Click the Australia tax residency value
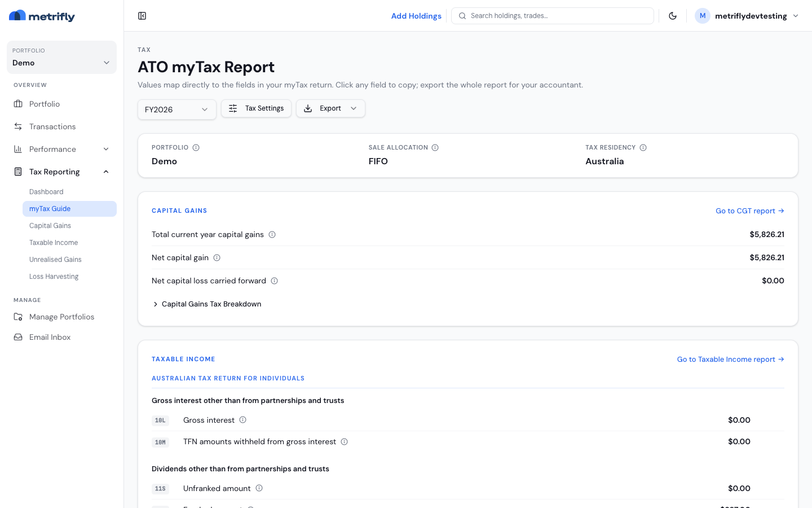This screenshot has width=812, height=508. tap(604, 161)
